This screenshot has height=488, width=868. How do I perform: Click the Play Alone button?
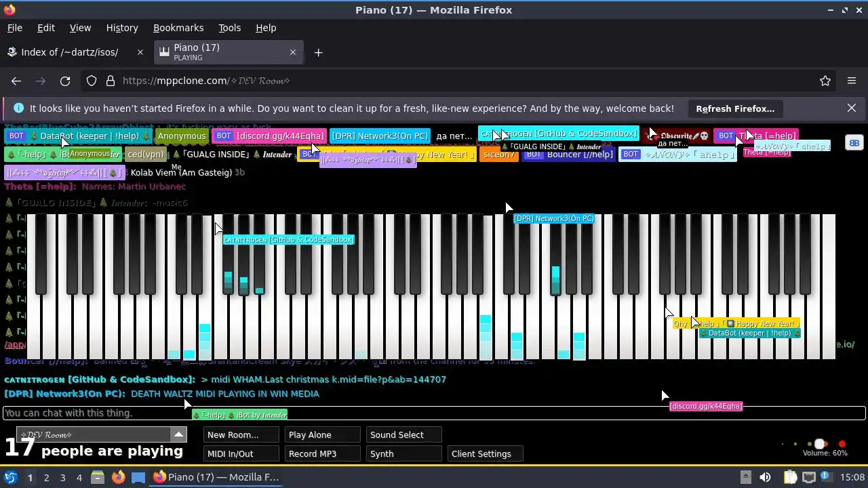322,435
